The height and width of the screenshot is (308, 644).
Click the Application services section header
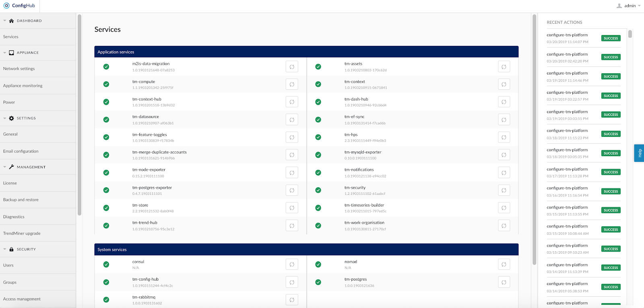(306, 52)
